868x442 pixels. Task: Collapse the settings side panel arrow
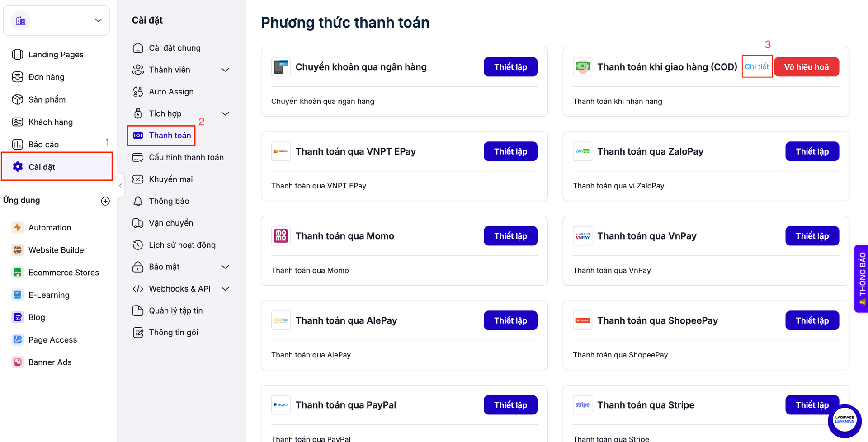tap(120, 186)
